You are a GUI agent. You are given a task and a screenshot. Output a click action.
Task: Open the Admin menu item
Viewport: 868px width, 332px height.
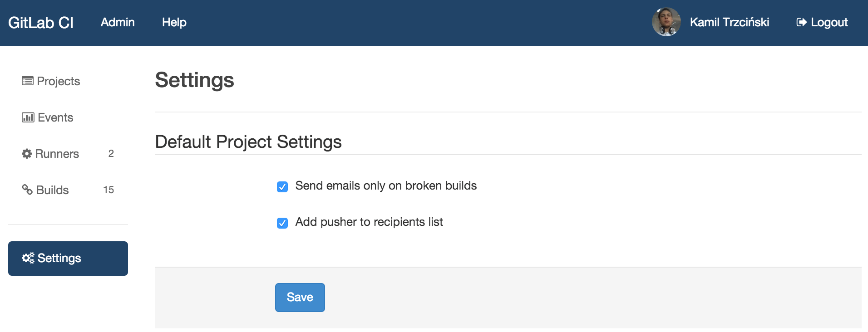[x=118, y=22]
